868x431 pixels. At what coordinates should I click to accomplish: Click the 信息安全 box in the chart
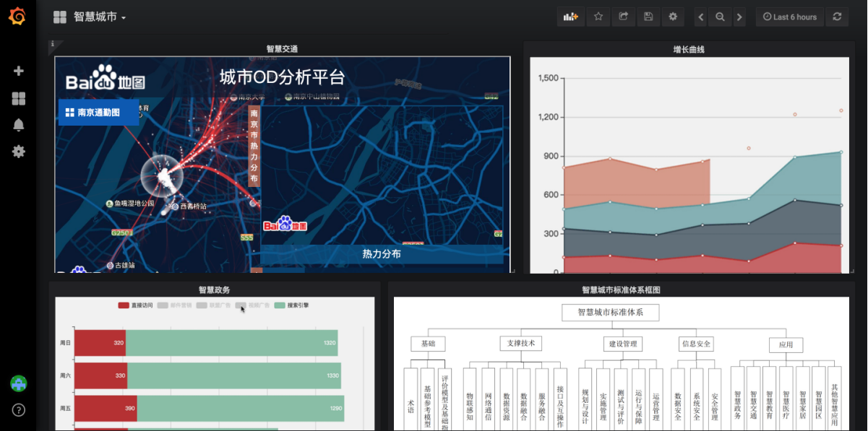[x=697, y=344]
